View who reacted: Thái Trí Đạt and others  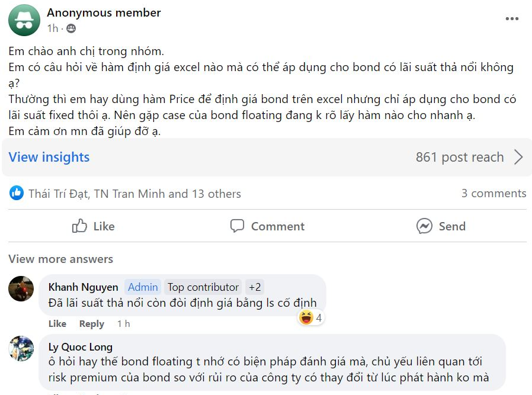pyautogui.click(x=134, y=194)
